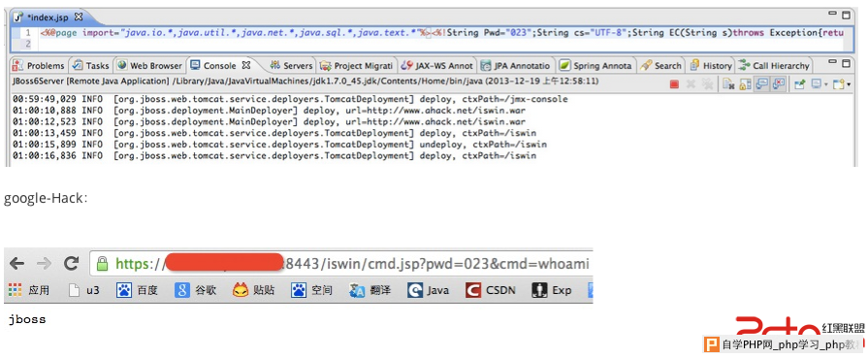
Task: Open the 谷歌 bookmark
Action: pyautogui.click(x=195, y=290)
